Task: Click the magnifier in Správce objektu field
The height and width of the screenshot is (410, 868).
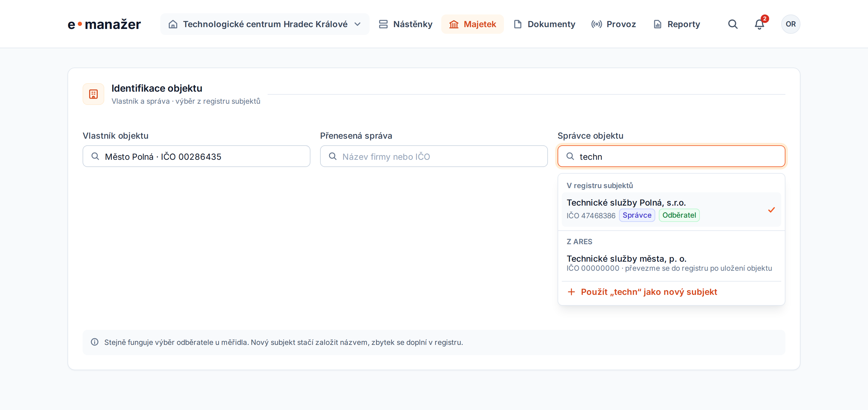Action: (x=570, y=156)
